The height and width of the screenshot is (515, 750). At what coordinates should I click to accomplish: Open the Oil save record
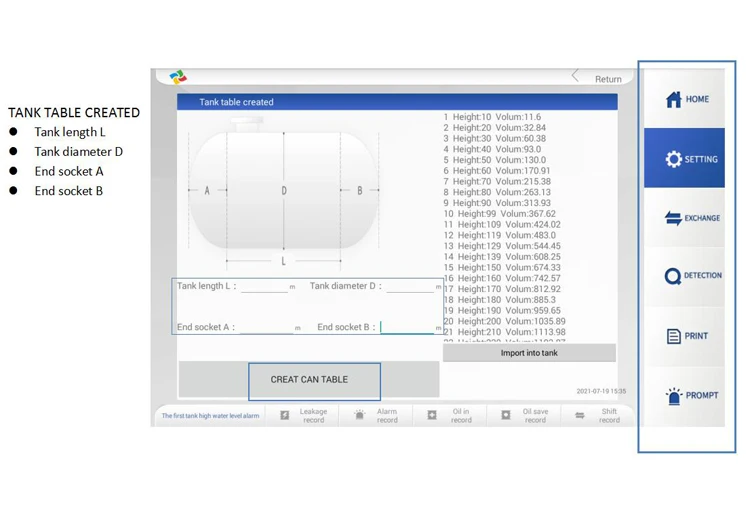(x=524, y=415)
